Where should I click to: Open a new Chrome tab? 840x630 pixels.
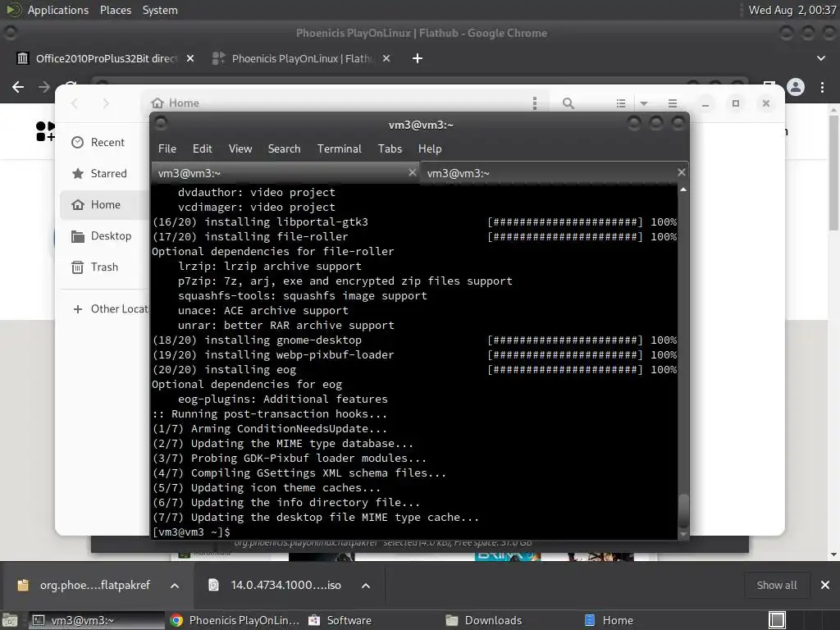point(418,58)
